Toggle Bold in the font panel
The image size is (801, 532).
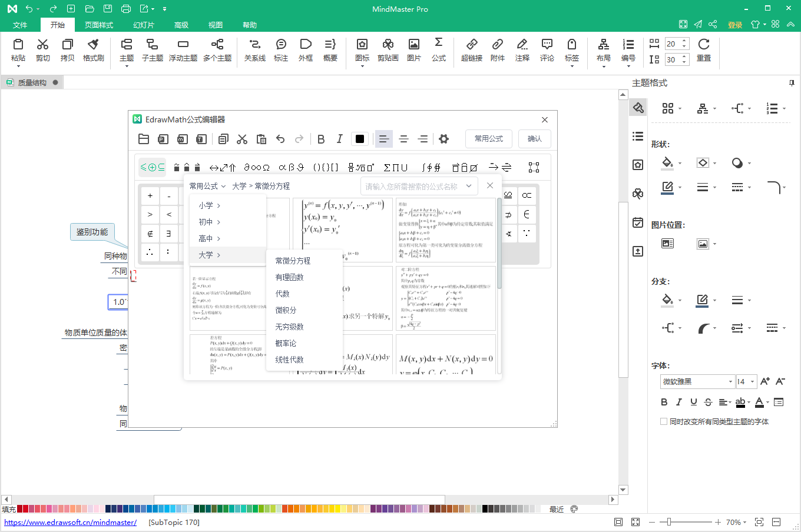664,402
